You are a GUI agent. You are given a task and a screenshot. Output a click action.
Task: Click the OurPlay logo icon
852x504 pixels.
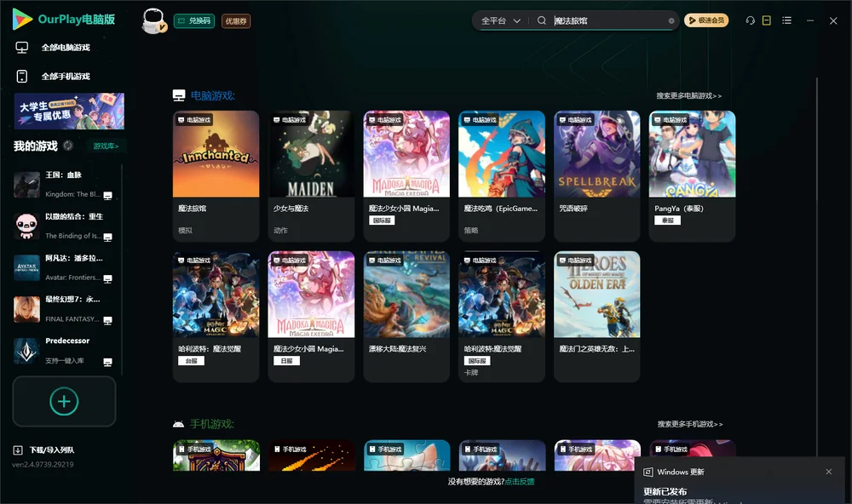[x=22, y=20]
